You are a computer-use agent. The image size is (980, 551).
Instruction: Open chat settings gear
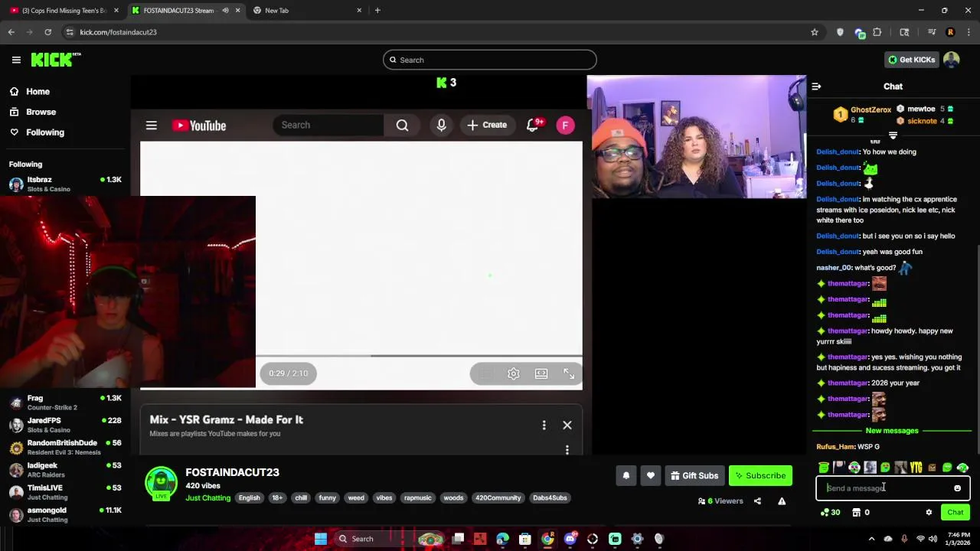pos(929,513)
